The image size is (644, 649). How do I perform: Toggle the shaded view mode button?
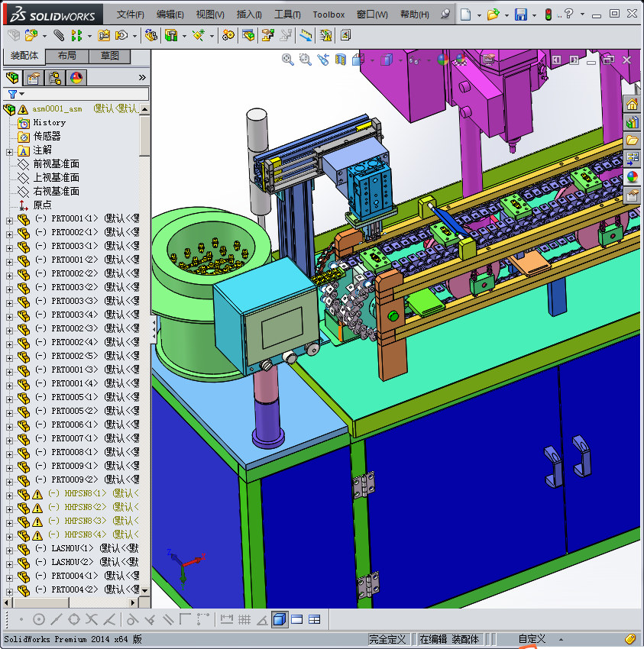(x=280, y=619)
